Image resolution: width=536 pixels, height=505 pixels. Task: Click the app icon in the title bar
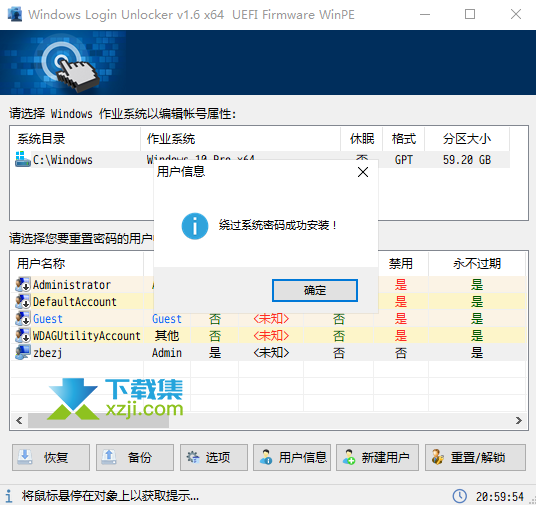[15, 14]
